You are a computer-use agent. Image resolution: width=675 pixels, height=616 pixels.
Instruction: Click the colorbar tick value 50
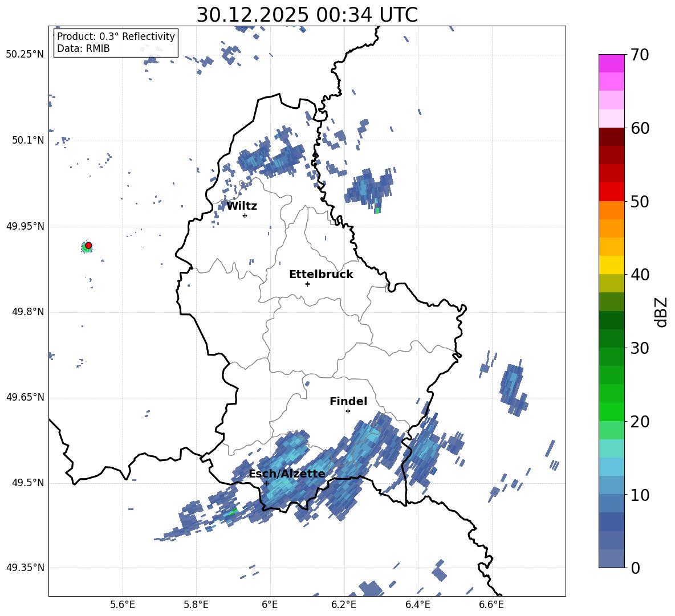pos(640,201)
